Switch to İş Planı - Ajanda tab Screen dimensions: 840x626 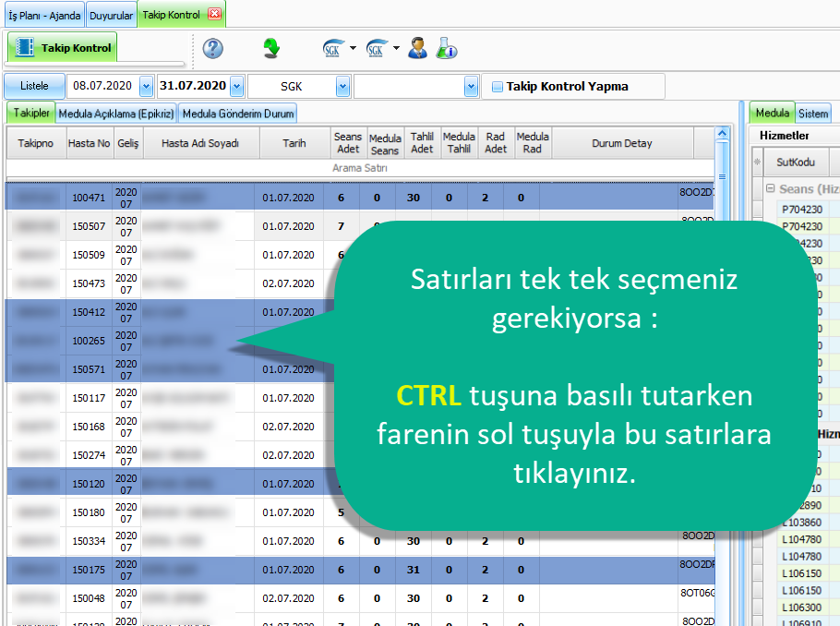44,16
